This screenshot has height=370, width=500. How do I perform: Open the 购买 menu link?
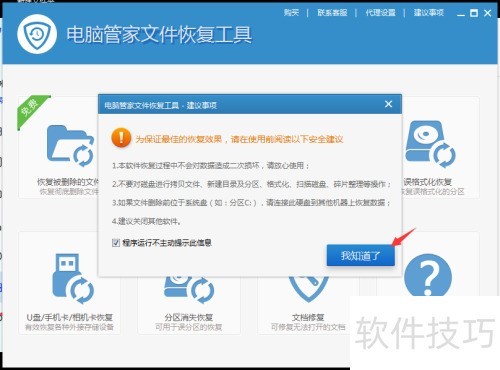[x=291, y=13]
